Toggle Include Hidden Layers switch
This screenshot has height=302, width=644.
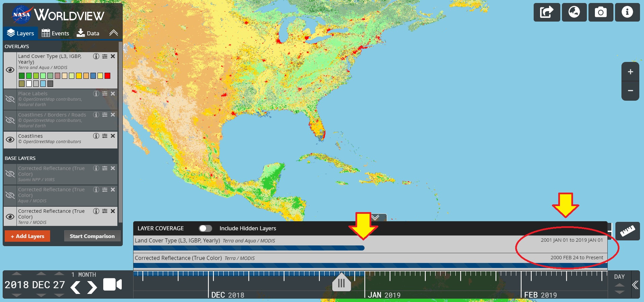pyautogui.click(x=205, y=228)
